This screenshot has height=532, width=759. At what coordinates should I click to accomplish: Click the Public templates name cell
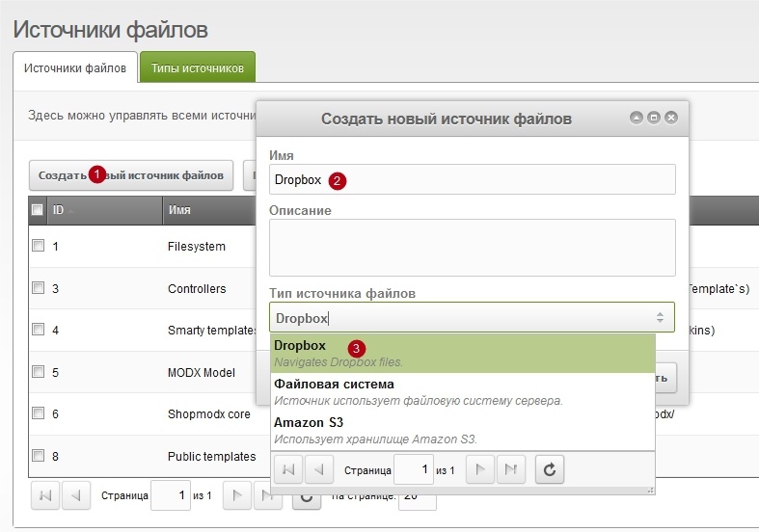(211, 457)
